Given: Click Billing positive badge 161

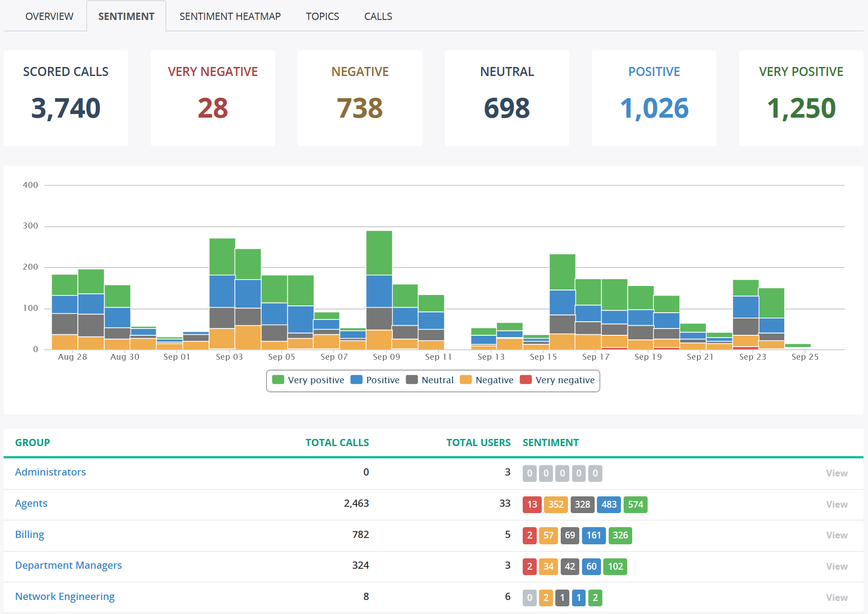Looking at the screenshot, I should 594,535.
